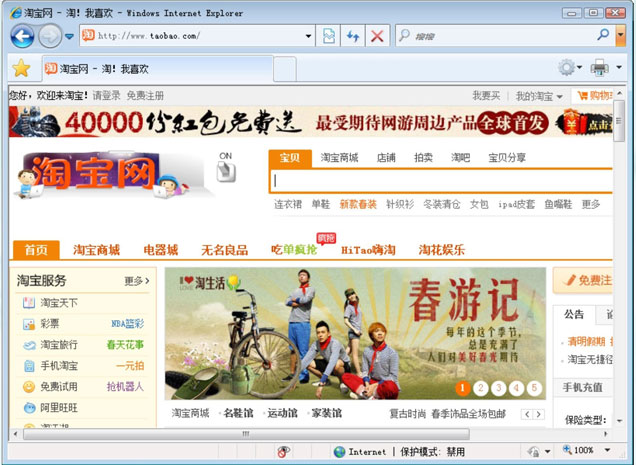
Task: Open the 首页 navigation tab
Action: (37, 250)
